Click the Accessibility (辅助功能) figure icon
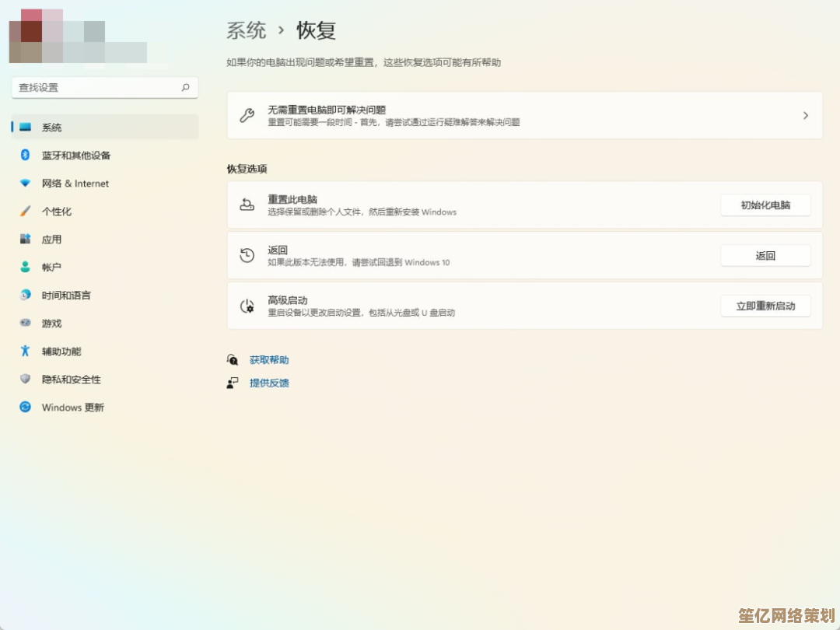The image size is (840, 630). click(x=25, y=351)
